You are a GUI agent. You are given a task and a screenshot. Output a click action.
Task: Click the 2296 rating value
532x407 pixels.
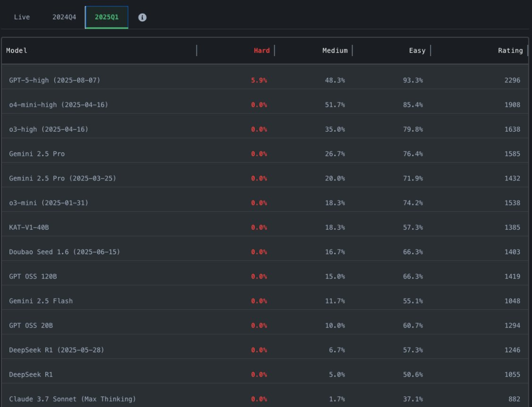(512, 80)
